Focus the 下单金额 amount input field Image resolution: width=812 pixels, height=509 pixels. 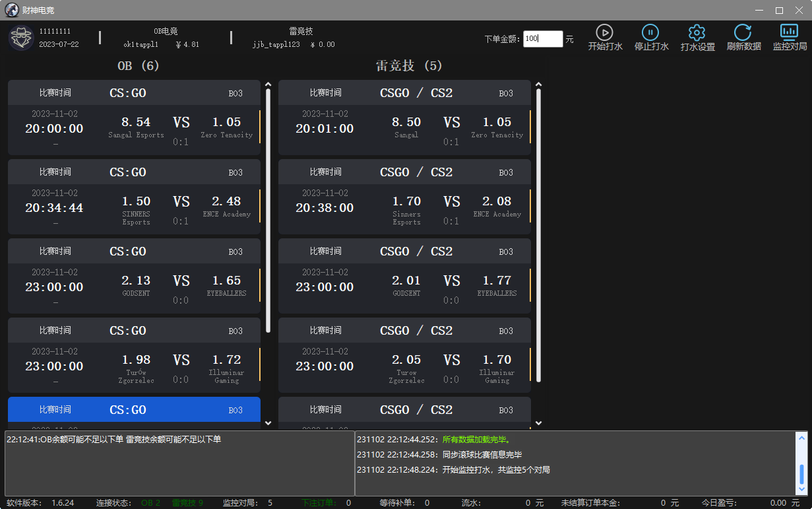tap(543, 39)
